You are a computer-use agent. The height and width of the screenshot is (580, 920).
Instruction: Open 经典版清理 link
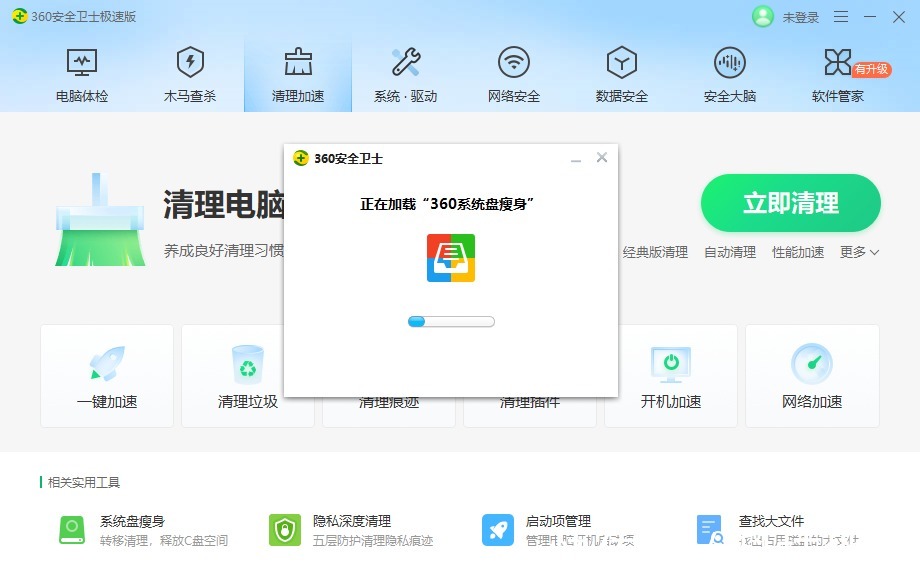pos(655,252)
